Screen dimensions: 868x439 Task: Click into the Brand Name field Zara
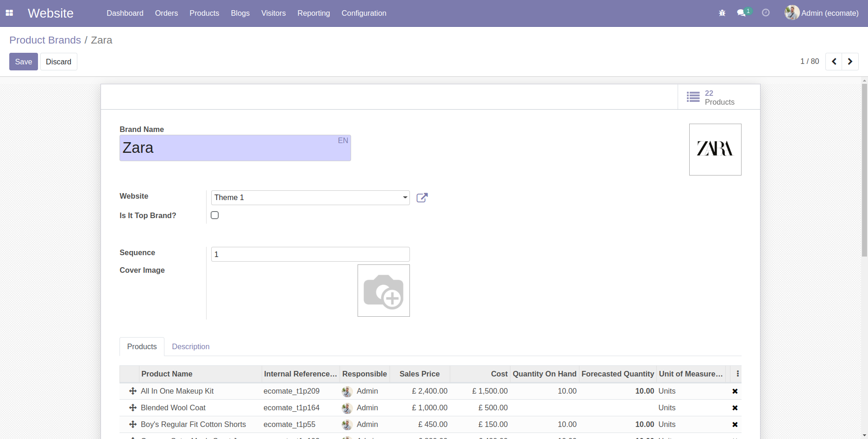click(x=235, y=148)
